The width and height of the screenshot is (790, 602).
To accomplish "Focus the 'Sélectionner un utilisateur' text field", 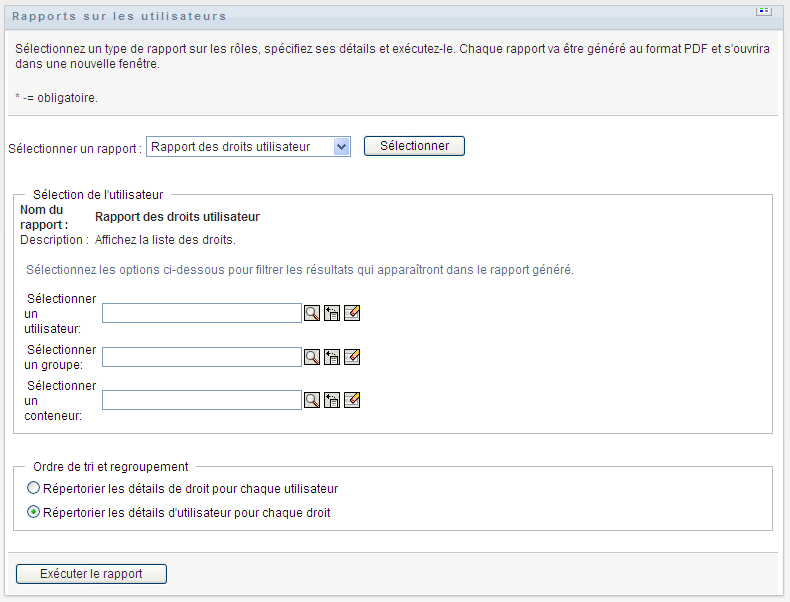I will click(202, 313).
